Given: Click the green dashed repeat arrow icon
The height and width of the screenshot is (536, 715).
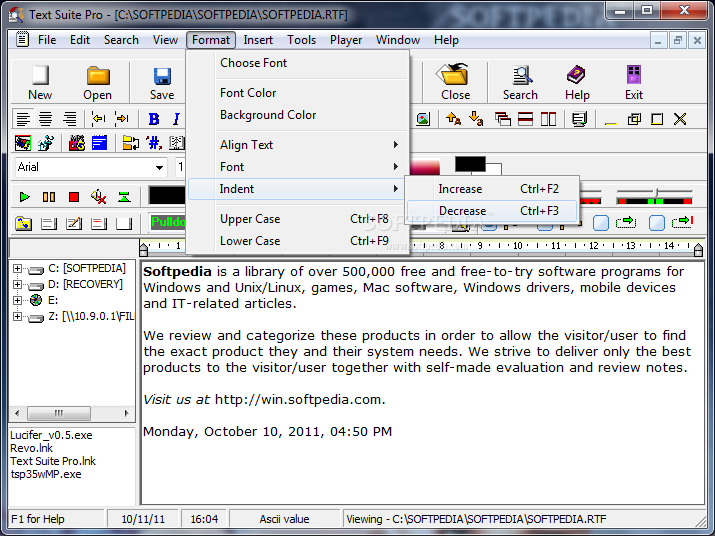Looking at the screenshot, I should click(626, 223).
